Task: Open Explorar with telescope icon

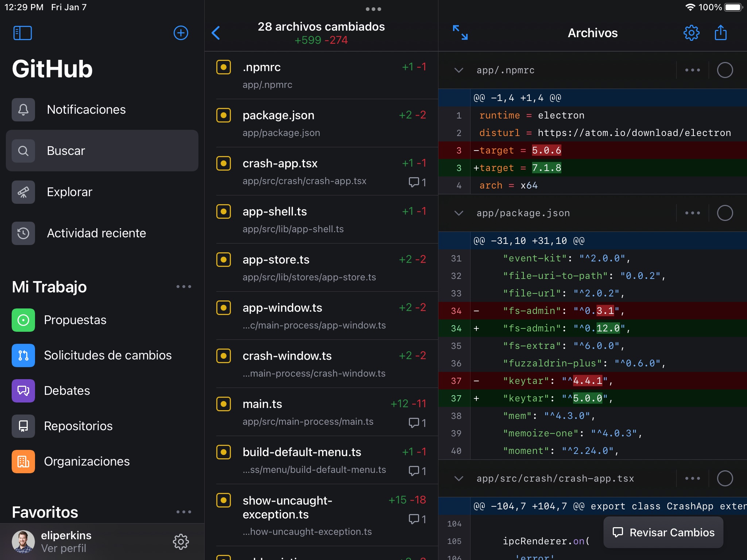Action: pos(102,192)
